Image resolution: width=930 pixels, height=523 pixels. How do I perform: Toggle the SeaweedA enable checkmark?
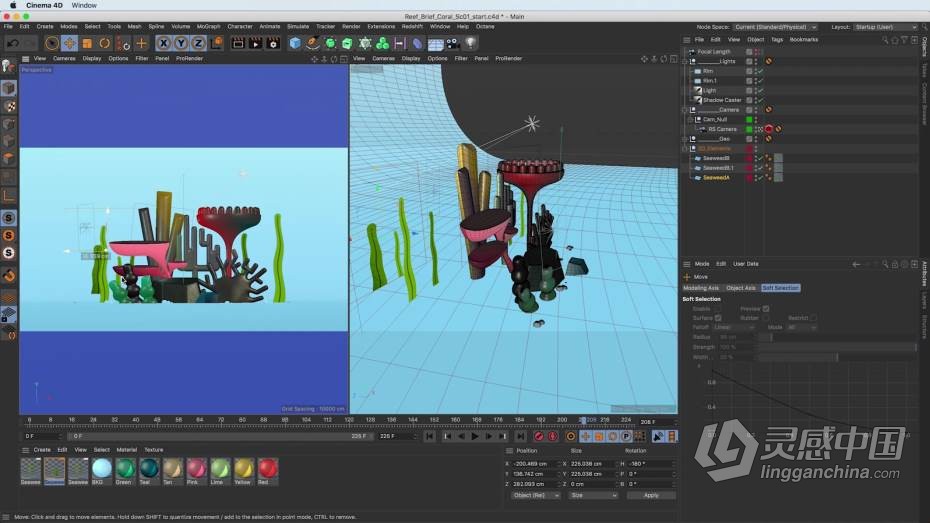pos(760,178)
